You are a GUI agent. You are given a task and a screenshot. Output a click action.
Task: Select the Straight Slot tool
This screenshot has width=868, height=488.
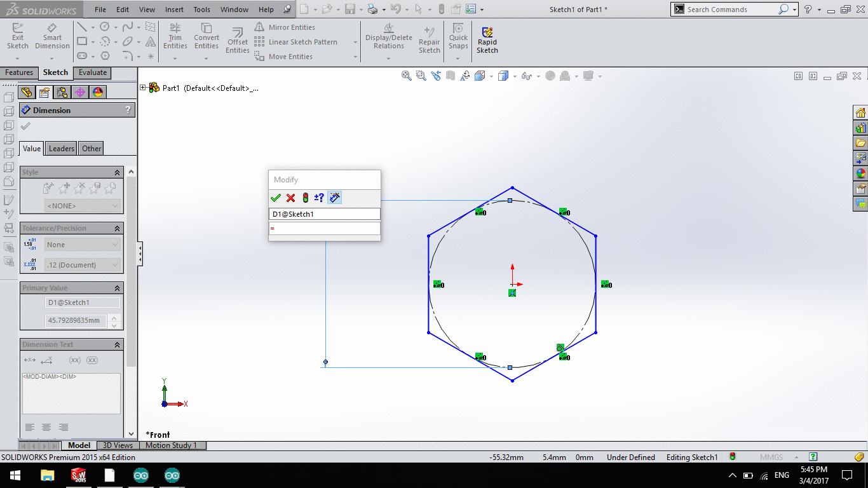[x=81, y=57]
